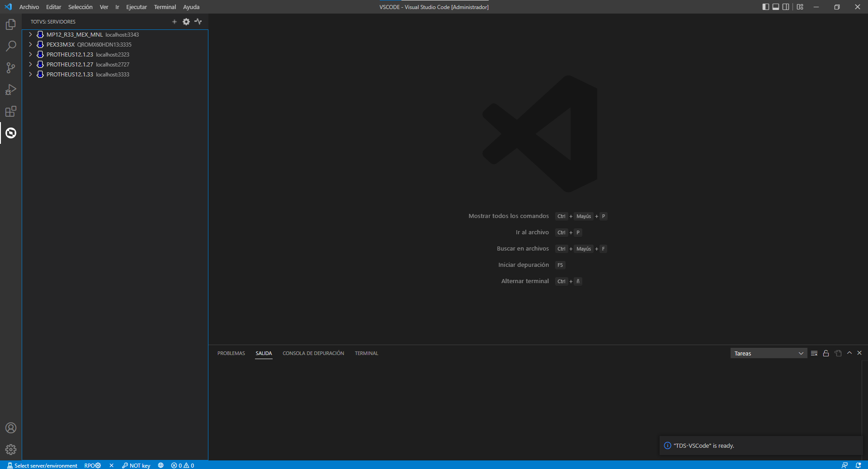Click the PROTHEUS12.1.33 server icon
Image resolution: width=868 pixels, height=469 pixels.
click(x=40, y=74)
